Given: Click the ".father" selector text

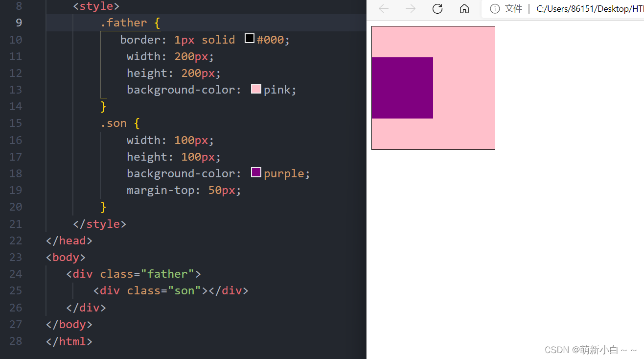Looking at the screenshot, I should (x=123, y=23).
